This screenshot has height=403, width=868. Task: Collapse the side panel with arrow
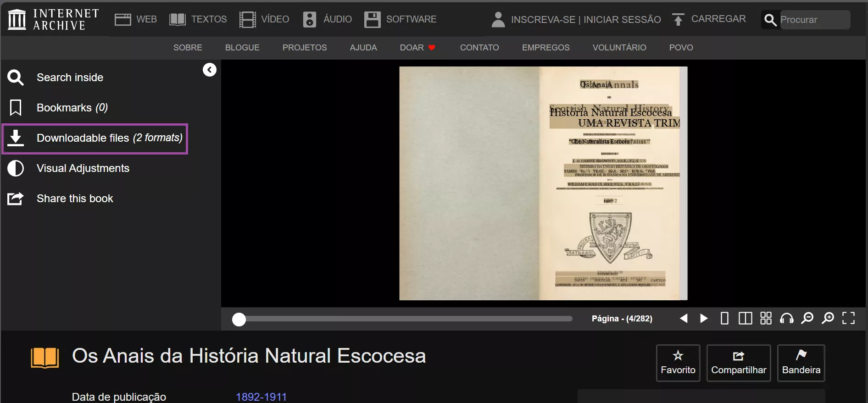(x=210, y=70)
